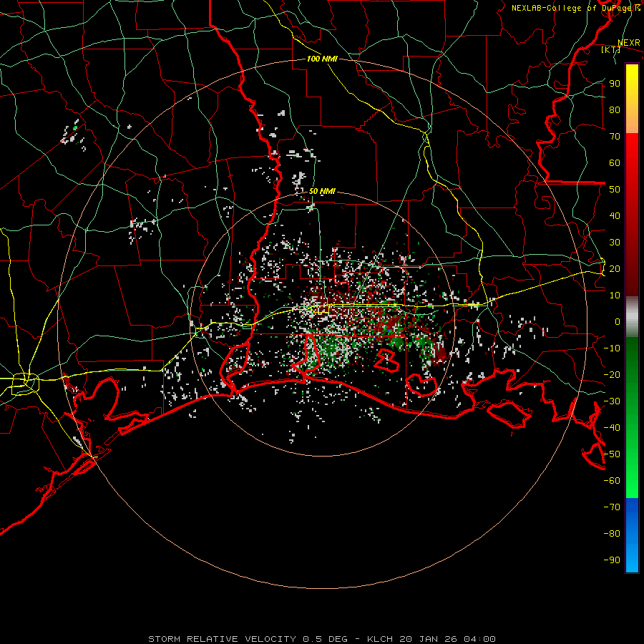
Task: Click the "-40" scale value
Action: [612, 428]
